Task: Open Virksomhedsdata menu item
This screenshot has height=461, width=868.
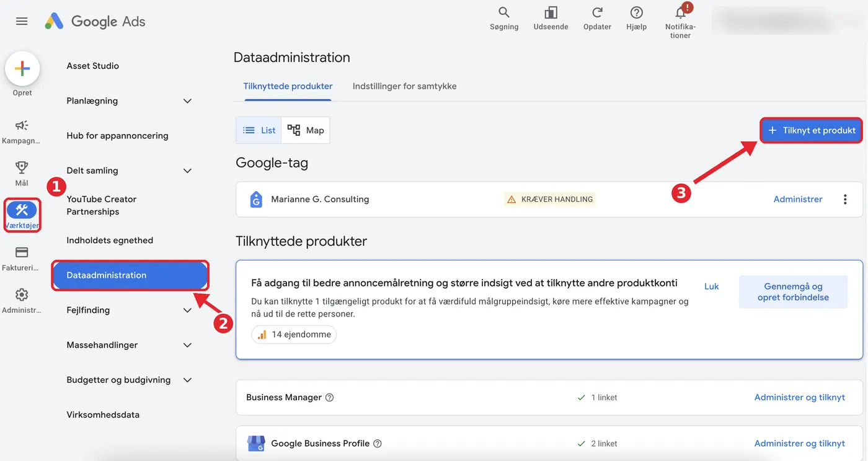Action: [103, 414]
